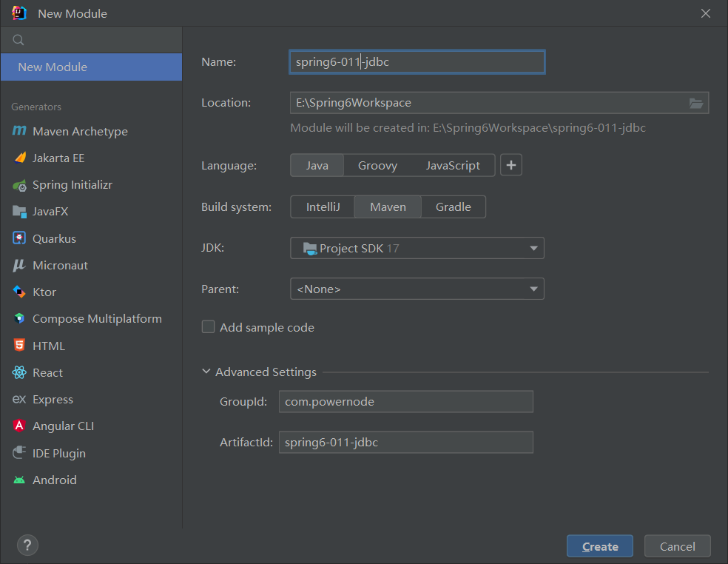
Task: Click the Angular CLI red icon
Action: click(19, 426)
